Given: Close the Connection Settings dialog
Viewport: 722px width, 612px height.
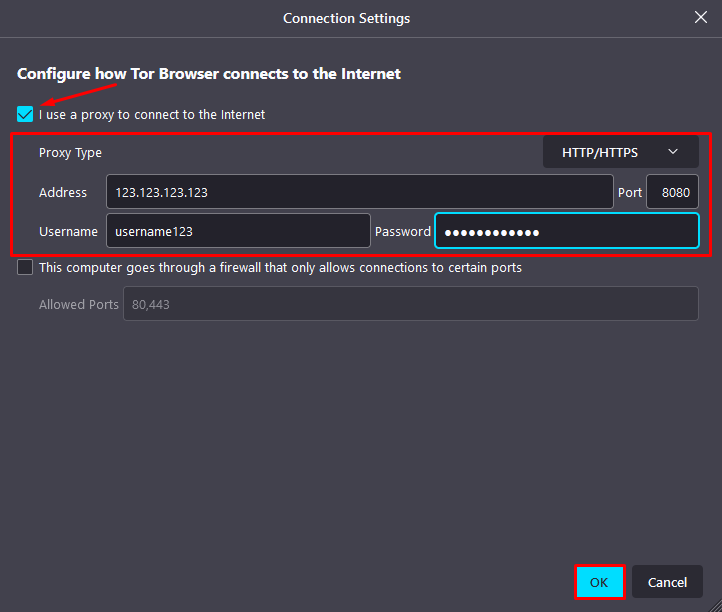Looking at the screenshot, I should pyautogui.click(x=701, y=17).
